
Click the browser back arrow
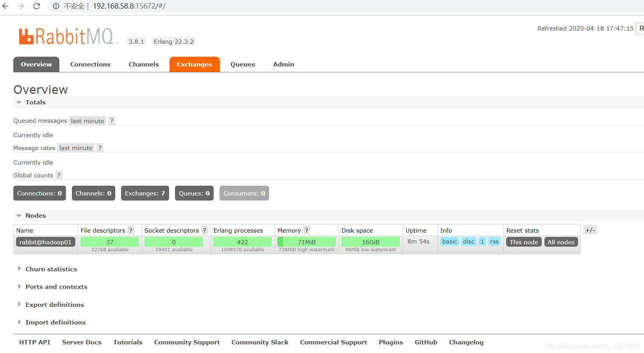[5, 6]
